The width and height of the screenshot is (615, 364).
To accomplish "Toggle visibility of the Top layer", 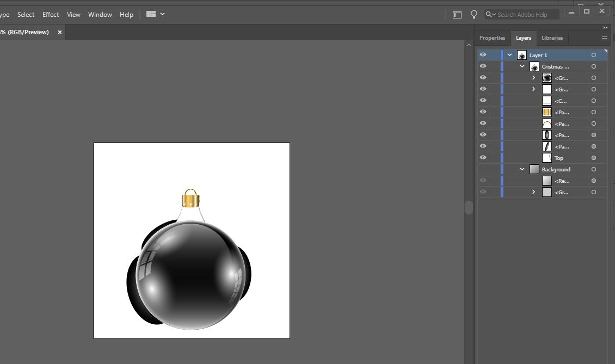I will 483,157.
